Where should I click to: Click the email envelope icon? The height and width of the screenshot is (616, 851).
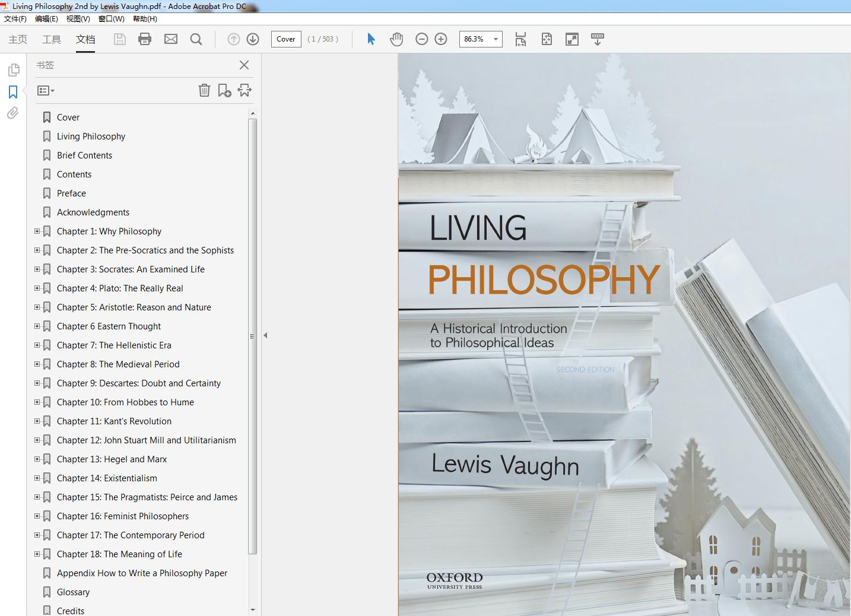pos(171,39)
